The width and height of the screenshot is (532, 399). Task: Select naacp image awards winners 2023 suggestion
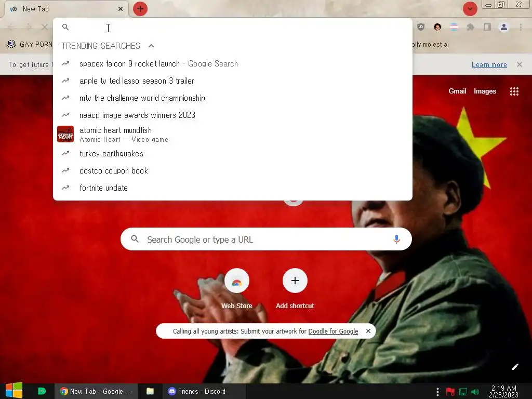tap(233, 115)
